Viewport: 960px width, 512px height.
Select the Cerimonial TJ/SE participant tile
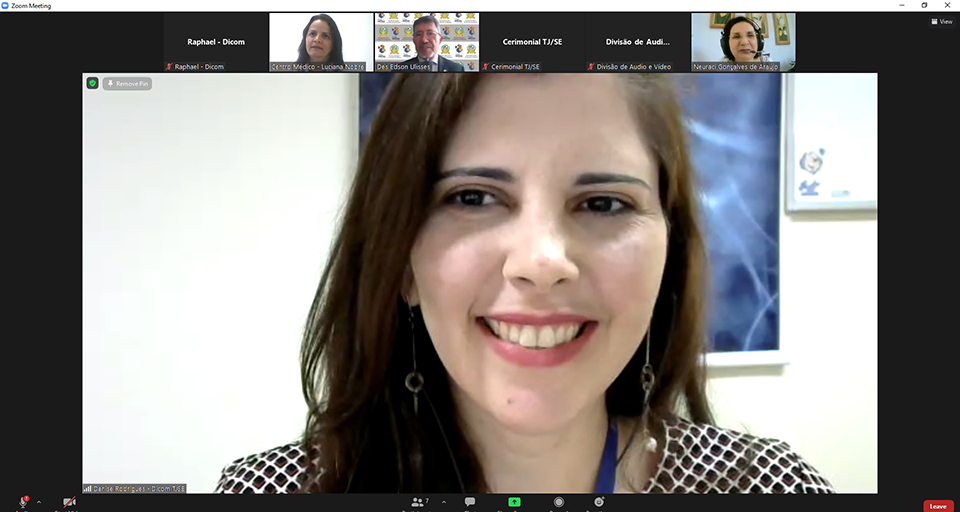click(x=532, y=42)
